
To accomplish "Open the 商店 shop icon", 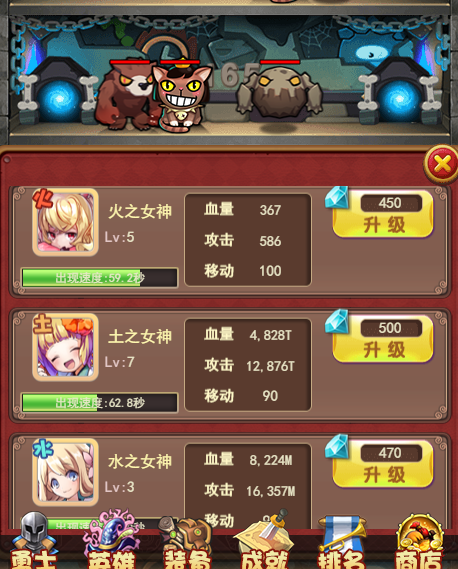I will [419, 541].
